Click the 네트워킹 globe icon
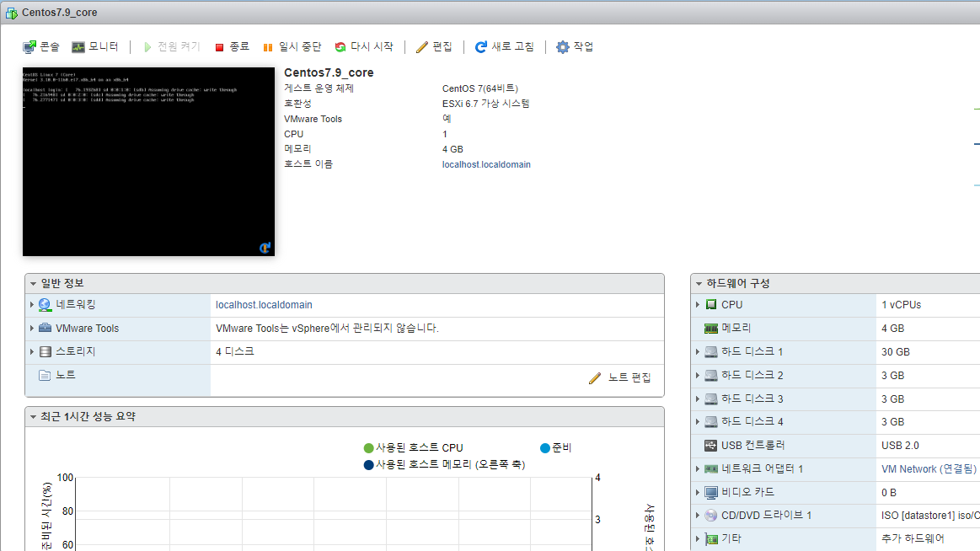 pos(45,305)
